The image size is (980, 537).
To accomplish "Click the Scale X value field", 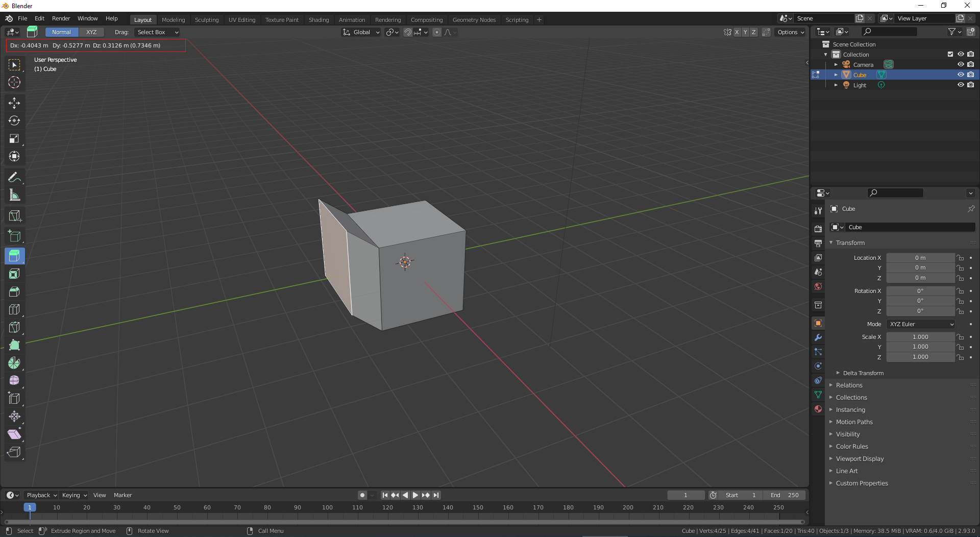I will [920, 337].
